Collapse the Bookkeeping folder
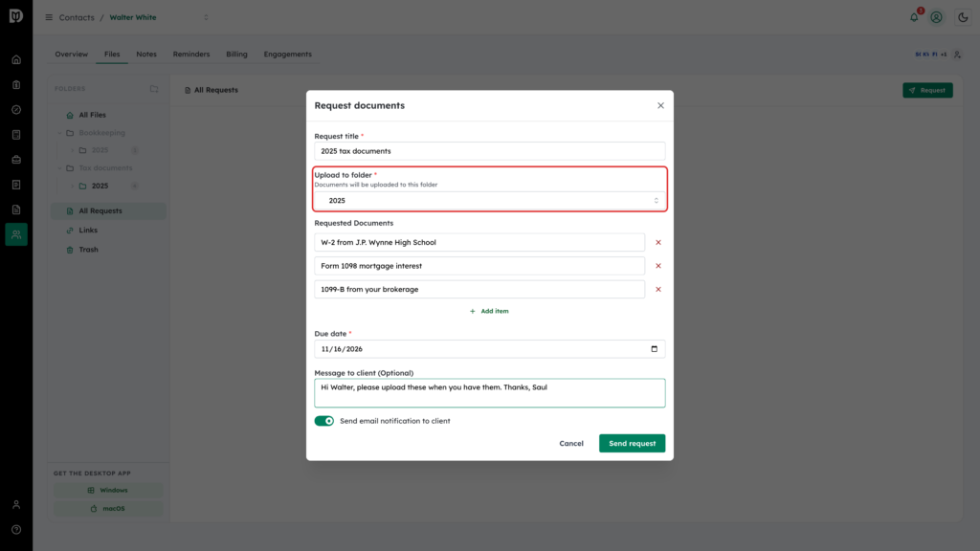This screenshot has height=551, width=980. (x=60, y=133)
